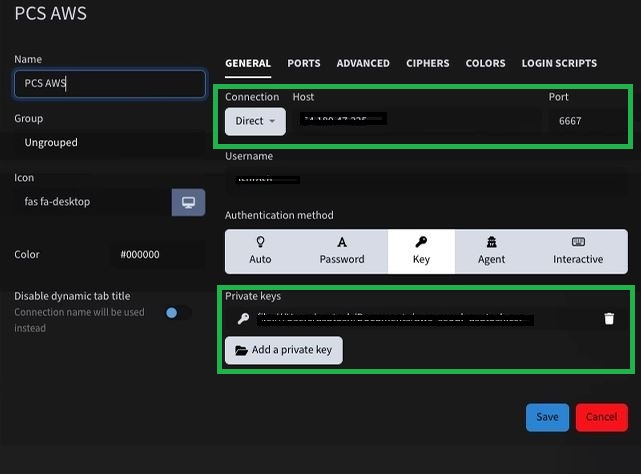Open the Advanced tab
This screenshot has width=641, height=474.
click(363, 63)
